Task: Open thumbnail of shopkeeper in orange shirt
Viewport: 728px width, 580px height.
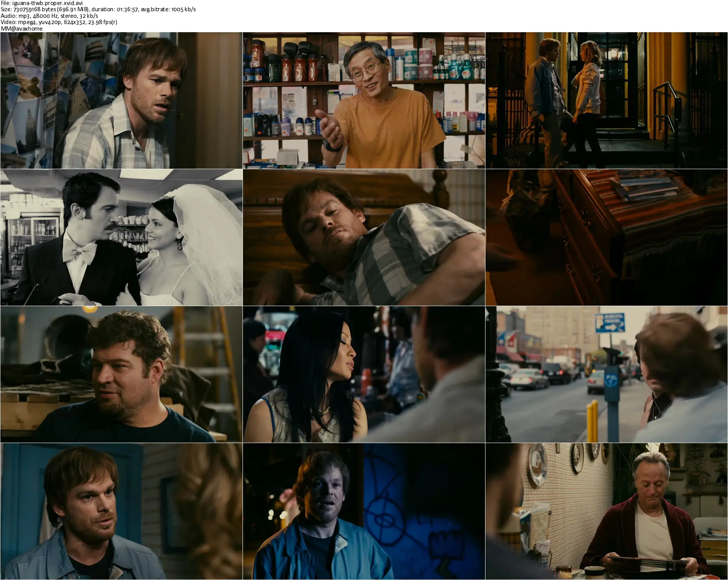Action: pos(364,100)
